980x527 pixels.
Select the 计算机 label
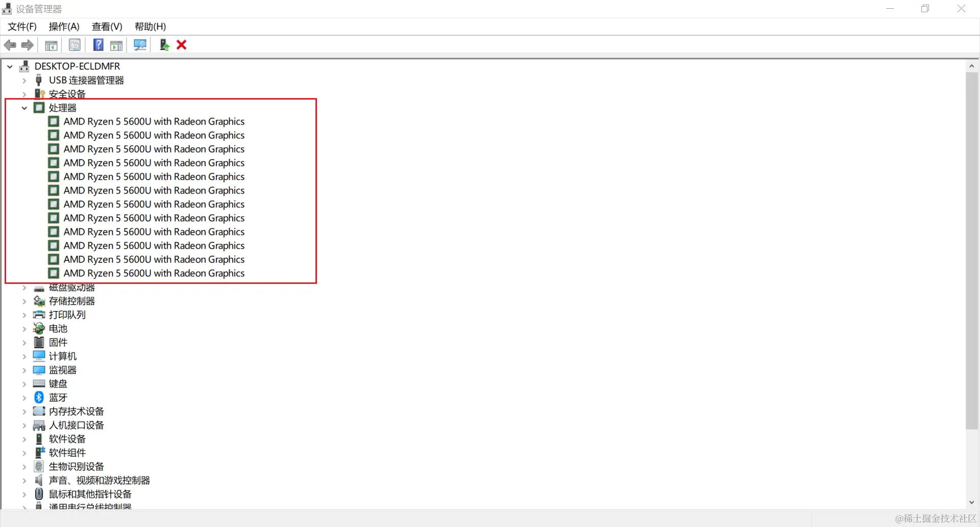tap(63, 356)
